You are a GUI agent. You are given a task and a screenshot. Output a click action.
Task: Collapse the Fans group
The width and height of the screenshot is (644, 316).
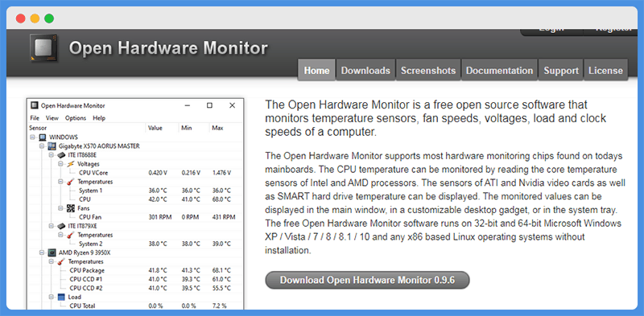[x=60, y=208]
